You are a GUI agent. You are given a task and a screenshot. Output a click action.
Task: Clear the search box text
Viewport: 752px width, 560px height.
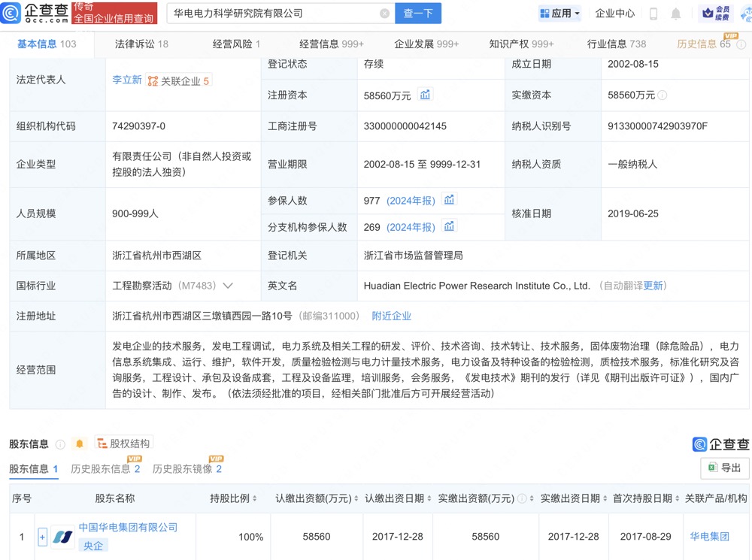click(384, 14)
